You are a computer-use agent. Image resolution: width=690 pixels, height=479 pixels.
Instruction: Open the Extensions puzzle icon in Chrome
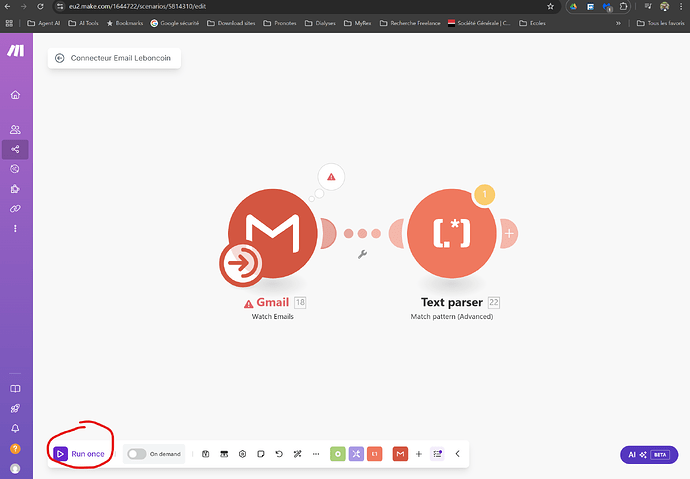tap(624, 6)
